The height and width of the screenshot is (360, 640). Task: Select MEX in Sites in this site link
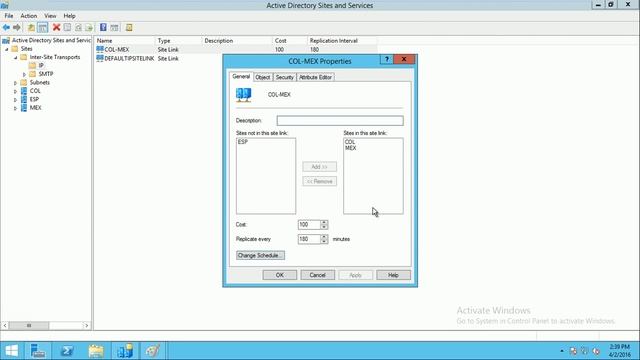click(351, 148)
